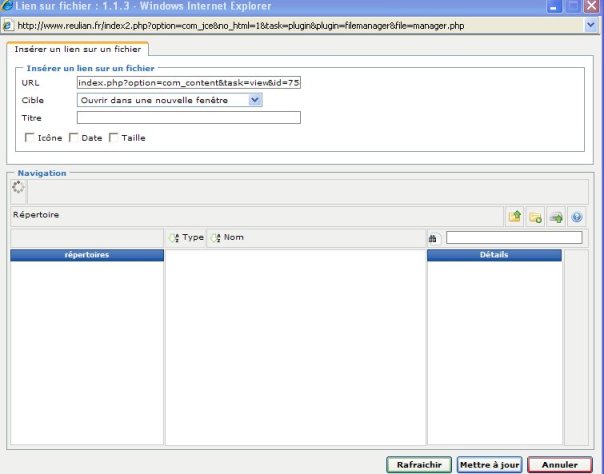The height and width of the screenshot is (474, 604).
Task: Click the upload file icon
Action: point(556,216)
